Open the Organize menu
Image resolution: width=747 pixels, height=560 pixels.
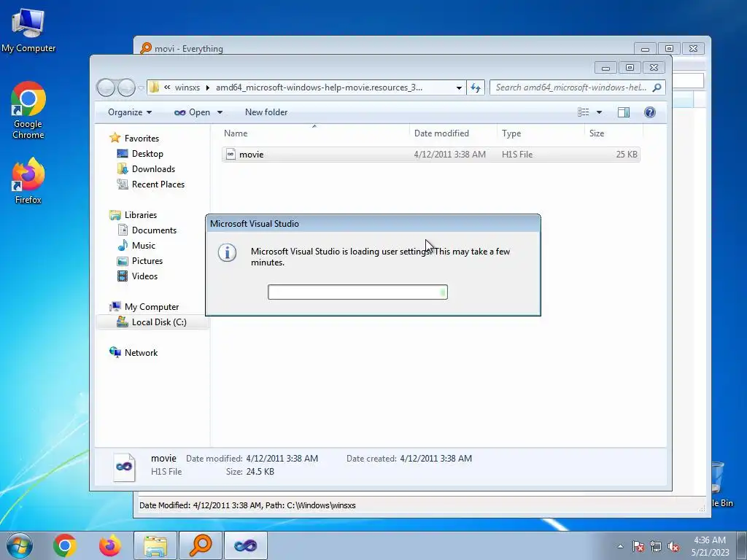point(130,112)
